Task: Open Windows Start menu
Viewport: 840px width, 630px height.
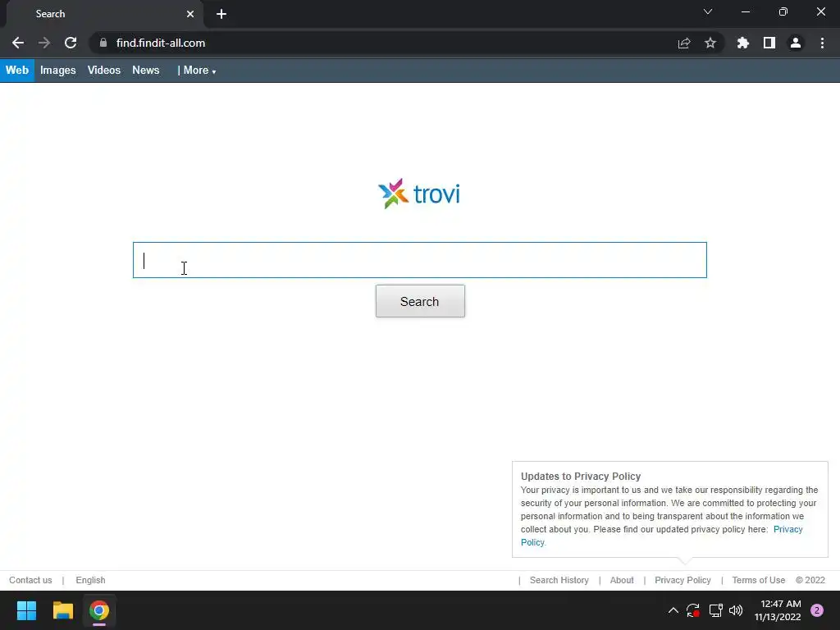Action: (x=26, y=610)
